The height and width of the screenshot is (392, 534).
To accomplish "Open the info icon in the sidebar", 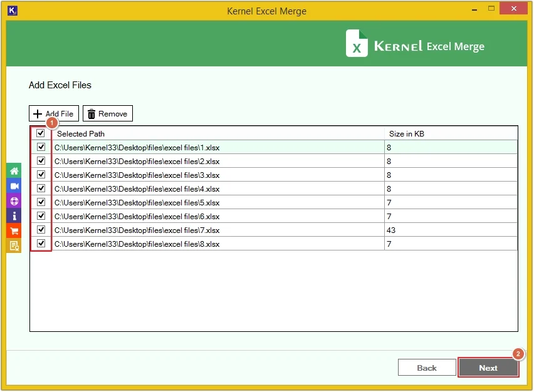I will [x=14, y=216].
